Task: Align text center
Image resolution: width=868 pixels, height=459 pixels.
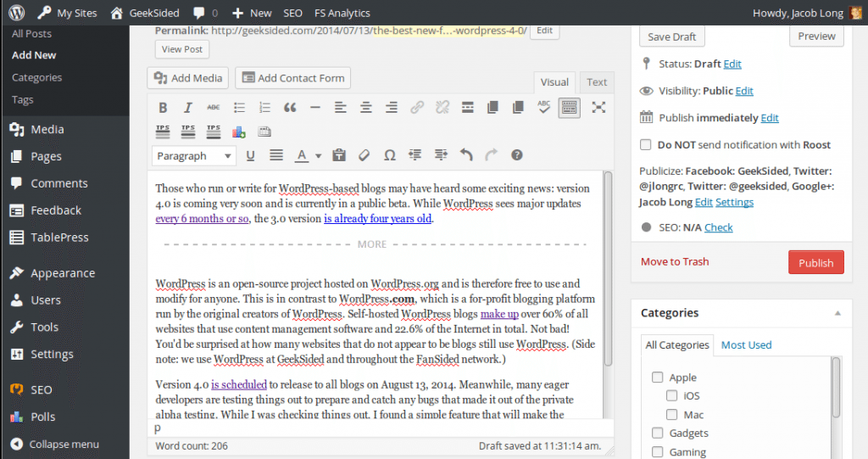Action: 366,108
